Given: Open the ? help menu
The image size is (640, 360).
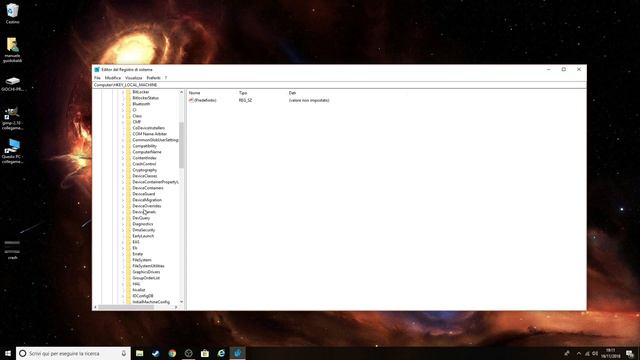Looking at the screenshot, I should coord(166,78).
